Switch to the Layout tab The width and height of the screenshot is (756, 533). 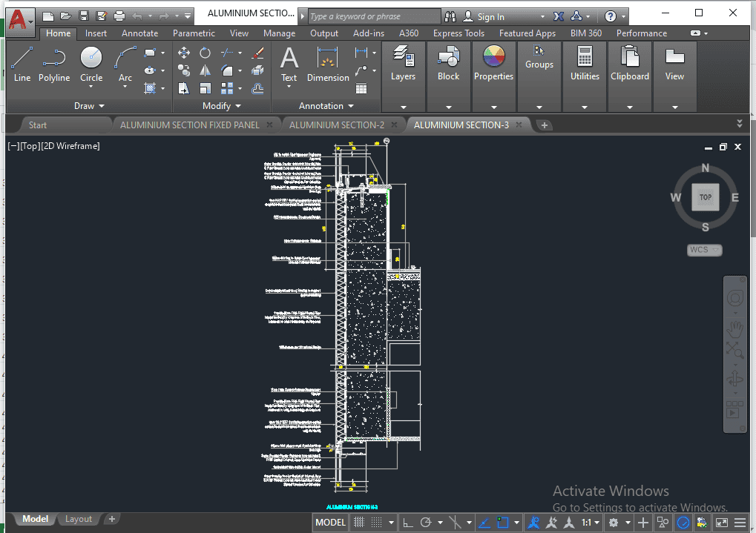coord(79,519)
